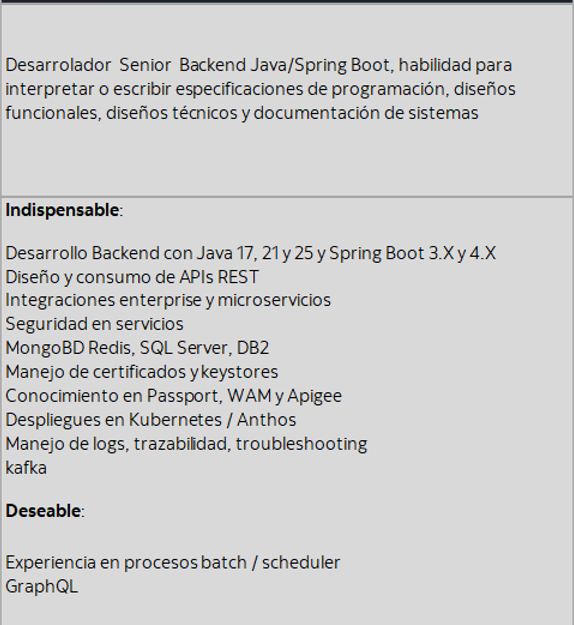Viewport: 574px width, 625px height.
Task: Click 'Manejo de logs, trazabilidad, troubleshooting'
Action: (186, 444)
